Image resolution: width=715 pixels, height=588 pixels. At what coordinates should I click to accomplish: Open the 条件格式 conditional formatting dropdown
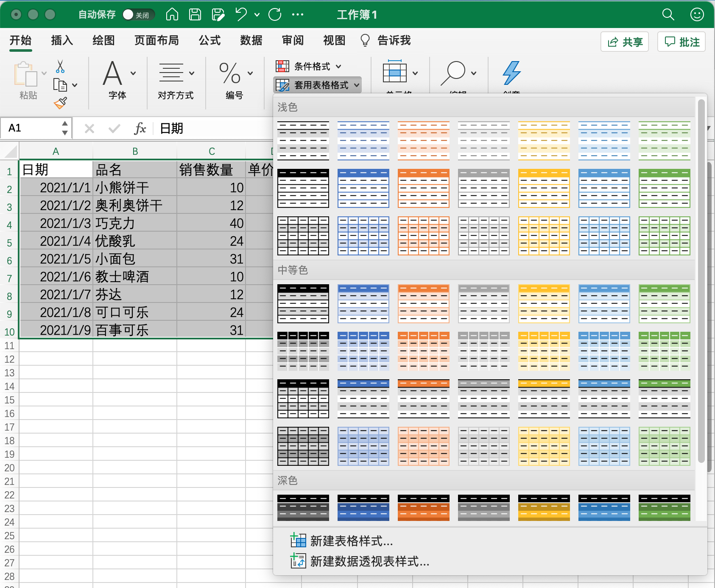[x=308, y=66]
